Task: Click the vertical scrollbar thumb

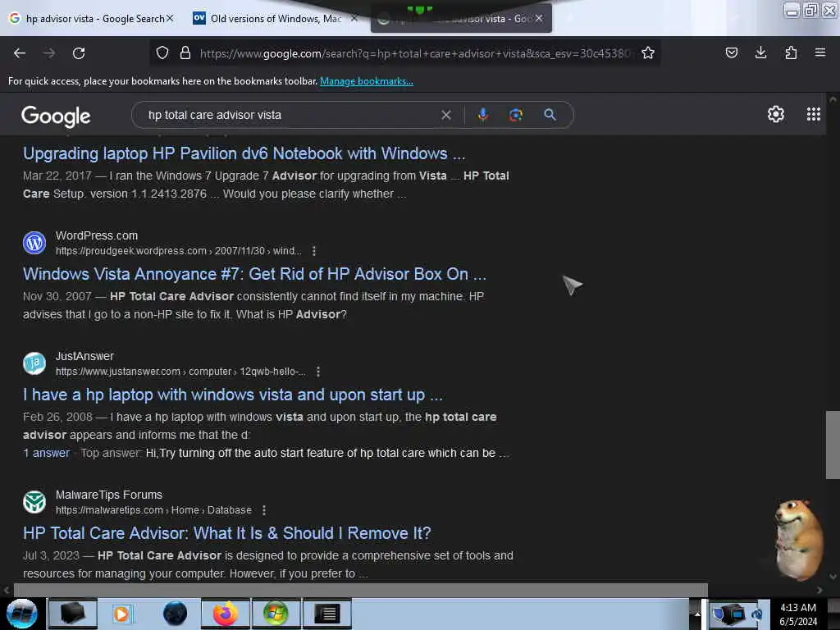Action: [833, 445]
